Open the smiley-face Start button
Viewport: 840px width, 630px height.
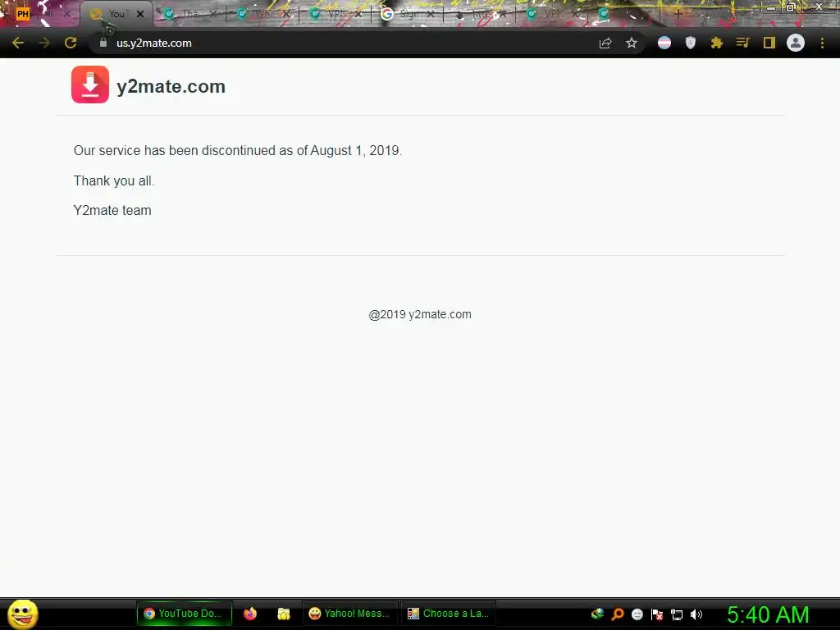tap(22, 614)
